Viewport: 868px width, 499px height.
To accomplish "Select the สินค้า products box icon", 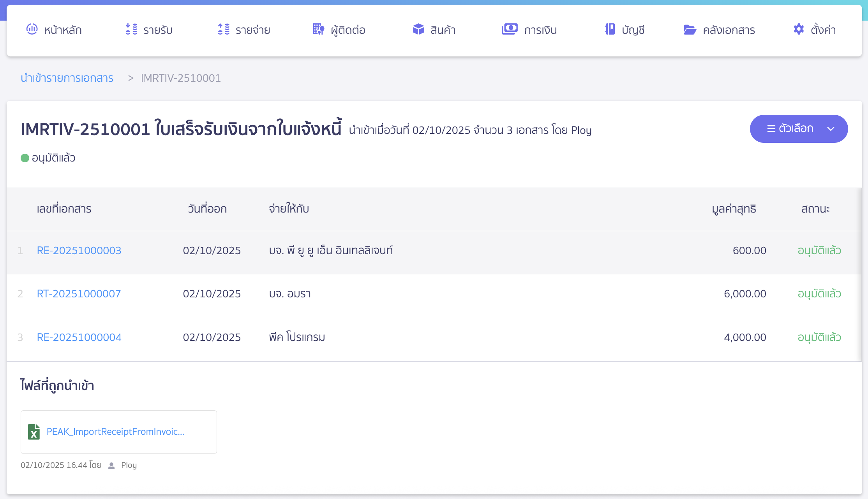I will [418, 29].
